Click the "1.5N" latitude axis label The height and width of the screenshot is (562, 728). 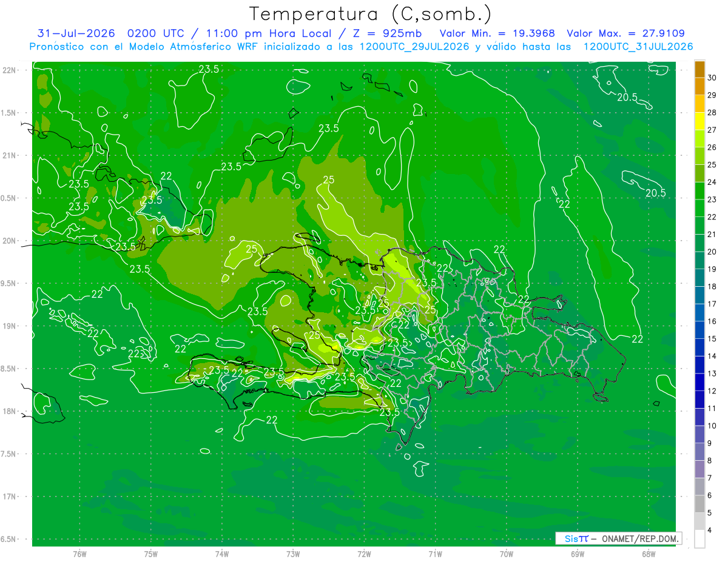point(9,113)
